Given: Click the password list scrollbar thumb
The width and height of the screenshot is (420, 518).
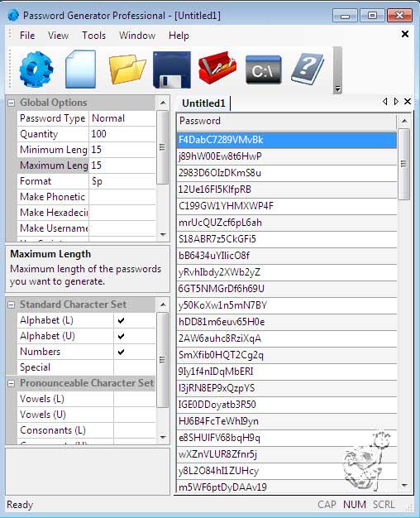Looking at the screenshot, I should pos(403,164).
